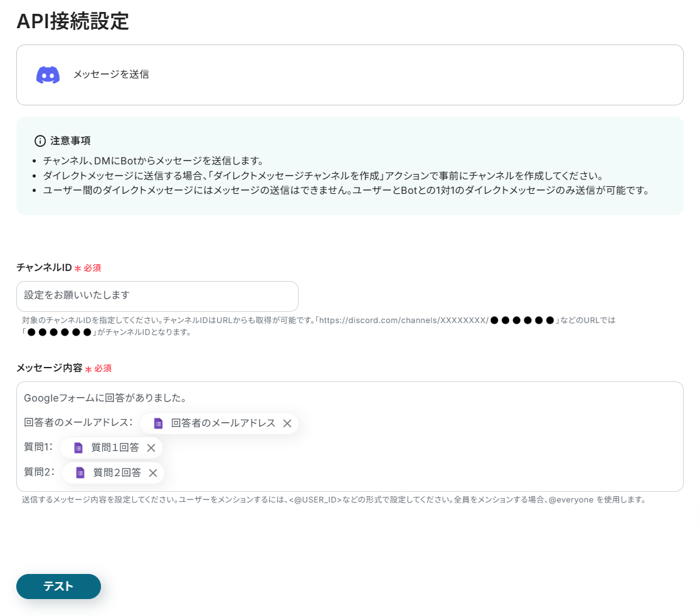Click the テスト button

point(58,587)
